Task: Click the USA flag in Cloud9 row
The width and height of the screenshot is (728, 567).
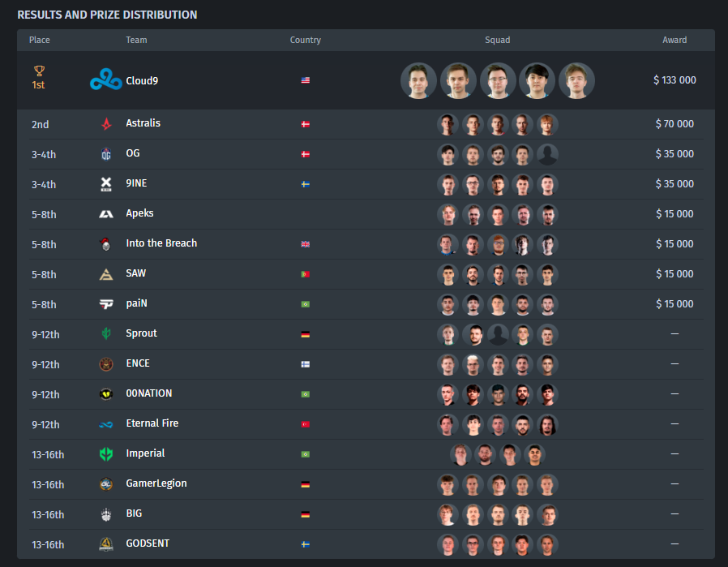Action: coord(306,80)
